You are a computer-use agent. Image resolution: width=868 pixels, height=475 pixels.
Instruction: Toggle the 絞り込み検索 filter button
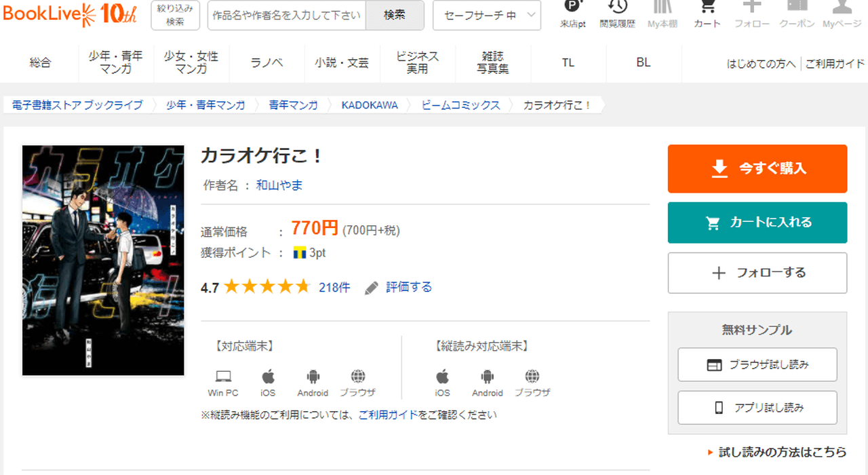[x=175, y=15]
